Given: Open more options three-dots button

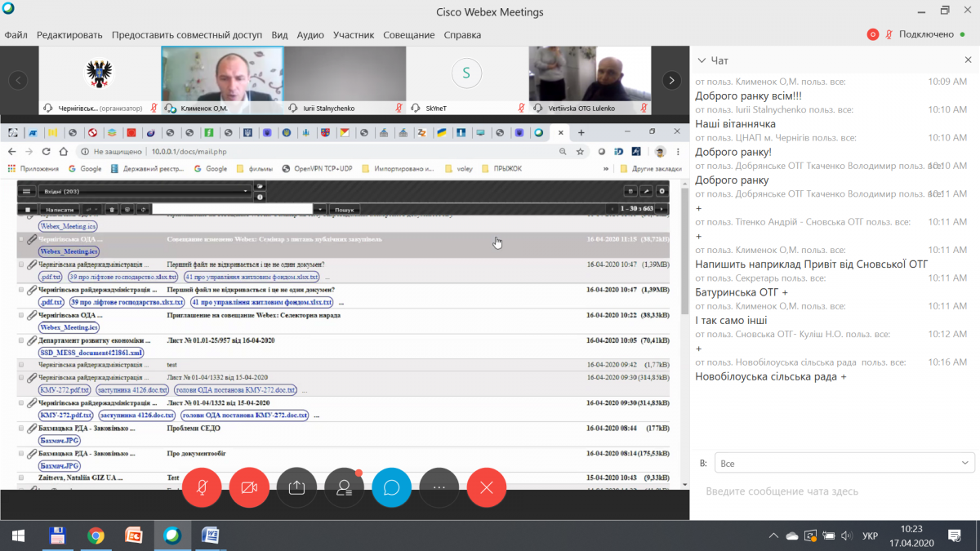Looking at the screenshot, I should pyautogui.click(x=439, y=487).
